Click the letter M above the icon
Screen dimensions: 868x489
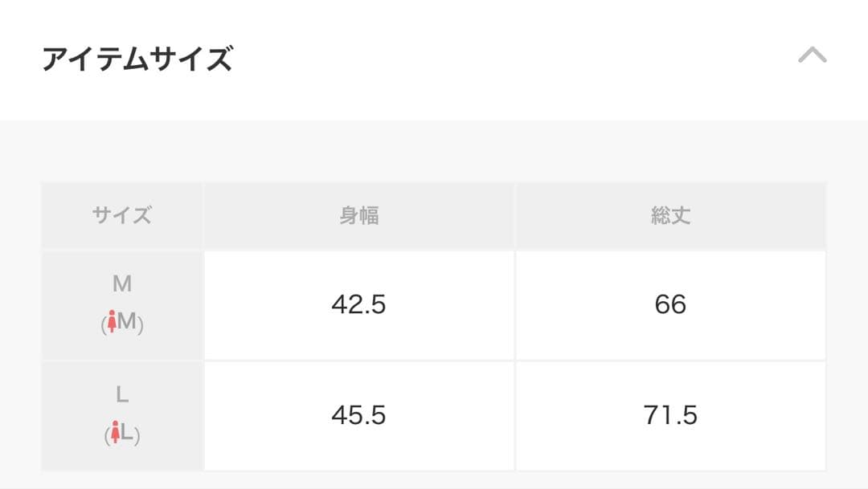(122, 283)
